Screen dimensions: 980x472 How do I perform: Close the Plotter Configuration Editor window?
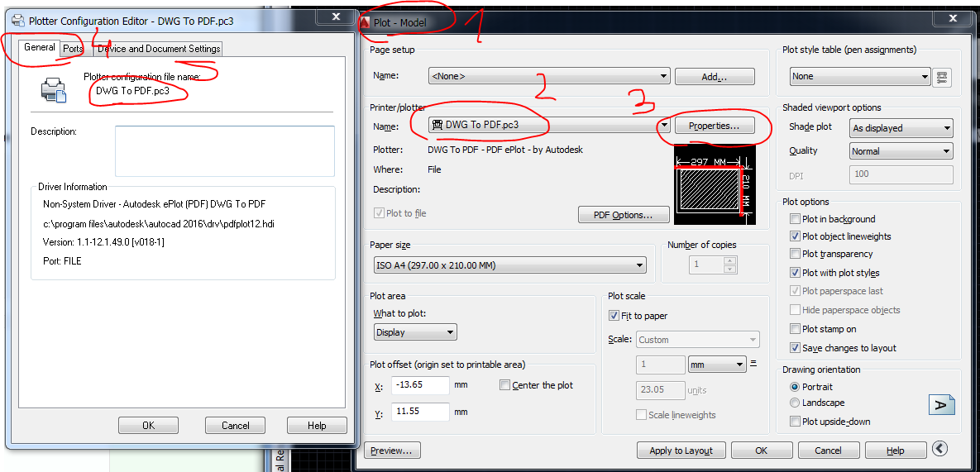[x=336, y=17]
